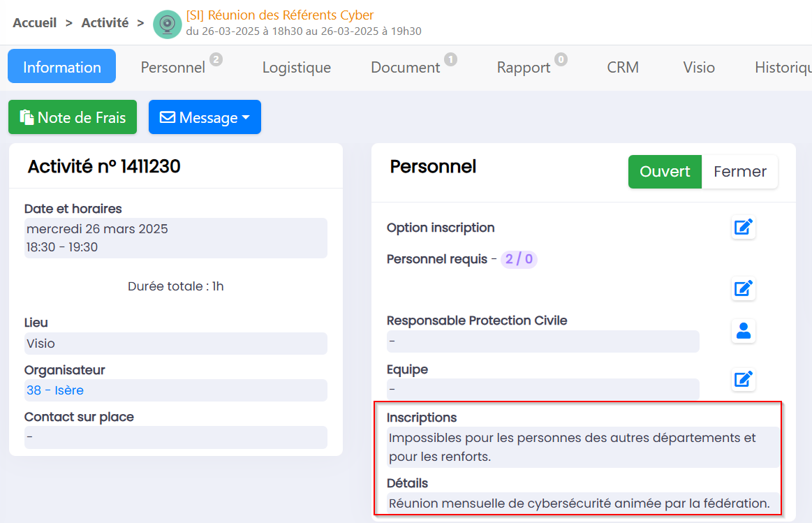
Task: Click the 2 / 0 Personnel requis badge
Action: 519,260
